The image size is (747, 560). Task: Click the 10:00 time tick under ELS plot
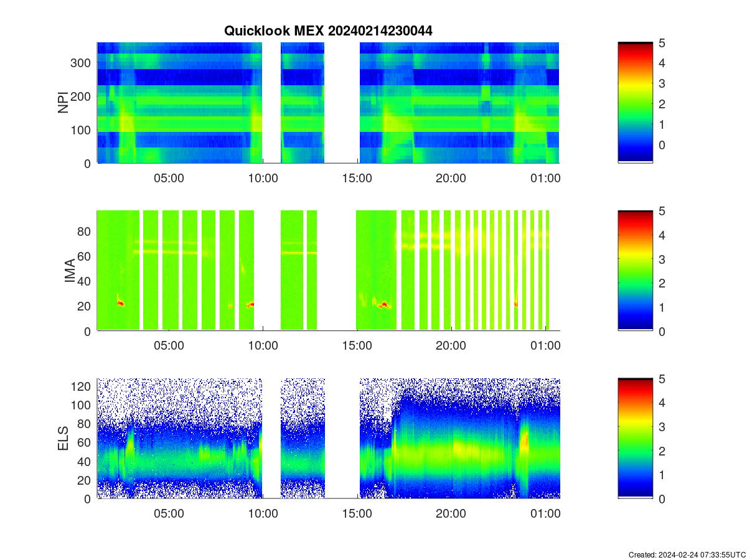[263, 513]
